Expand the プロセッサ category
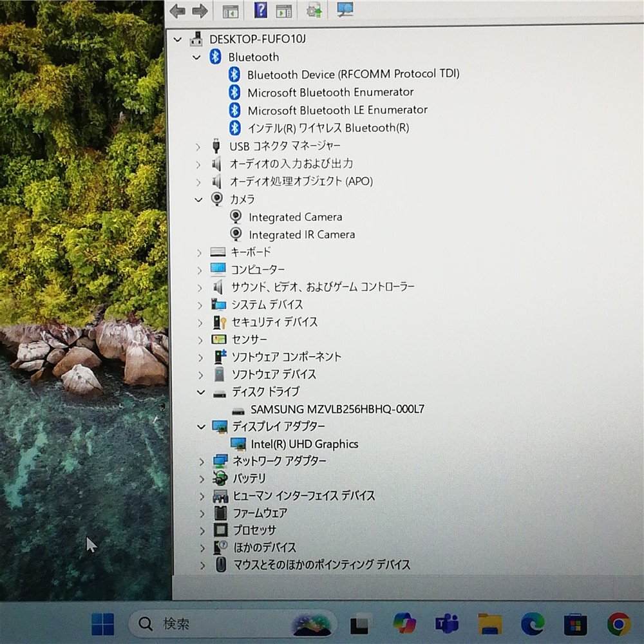The height and width of the screenshot is (644, 644). point(202,531)
